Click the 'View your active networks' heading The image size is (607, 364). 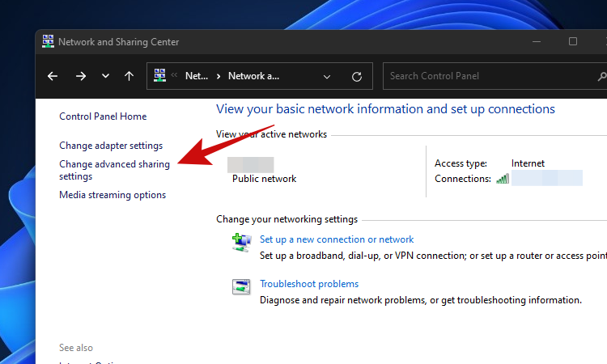(x=271, y=134)
